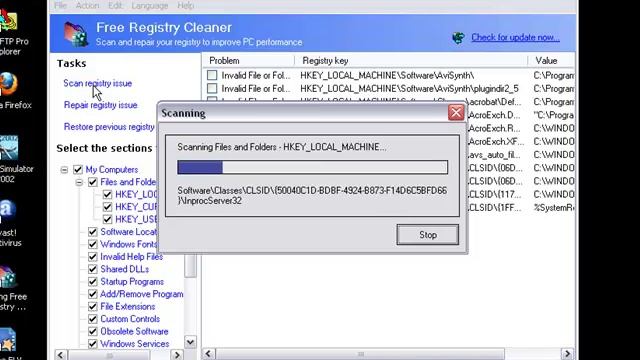Click sections tree scroll left arrow
Image resolution: width=640 pixels, height=360 pixels.
tap(61, 354)
